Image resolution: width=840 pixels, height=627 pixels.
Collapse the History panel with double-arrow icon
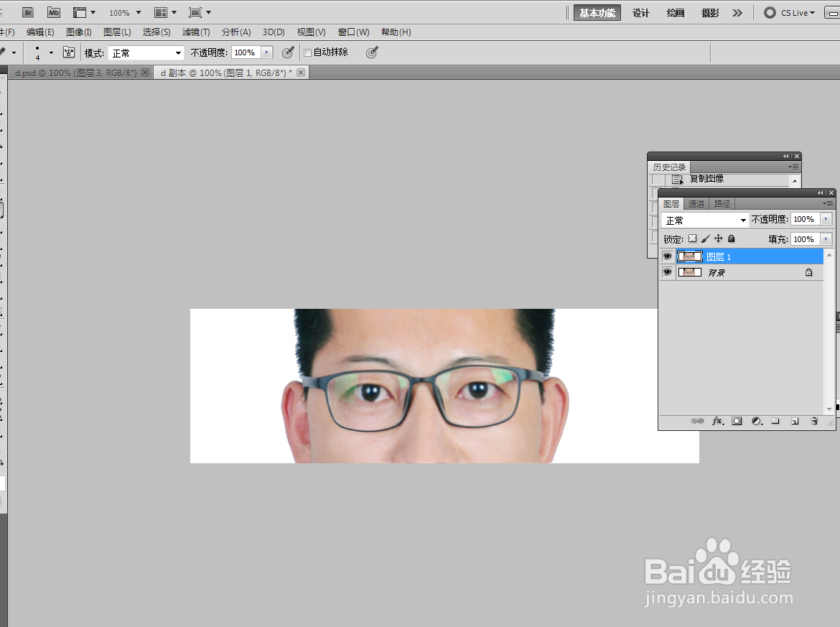786,157
